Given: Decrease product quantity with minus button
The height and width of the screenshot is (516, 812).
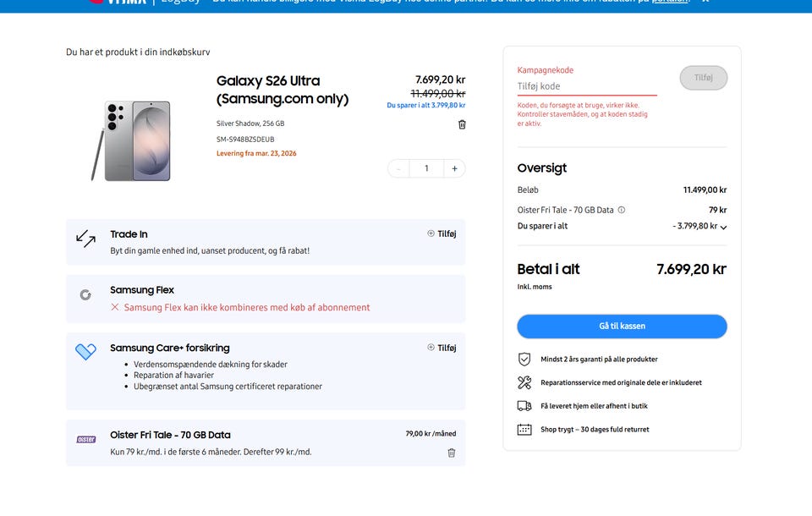Looking at the screenshot, I should (x=398, y=168).
